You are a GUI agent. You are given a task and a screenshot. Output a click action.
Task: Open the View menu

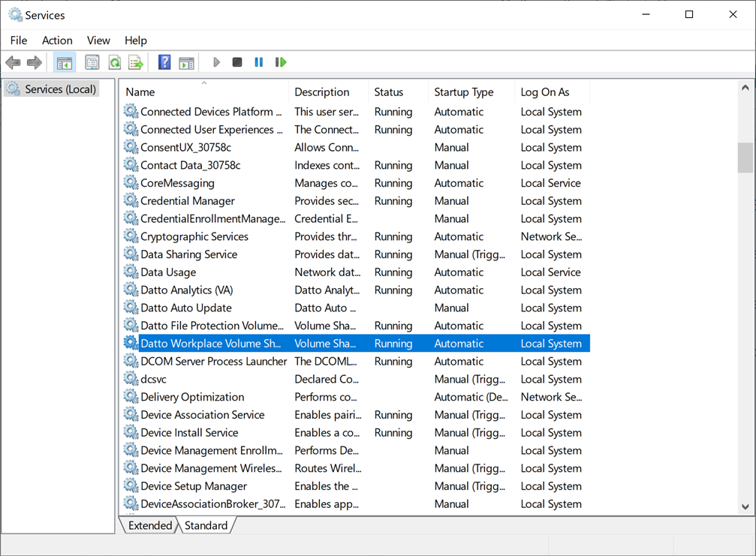pos(98,41)
